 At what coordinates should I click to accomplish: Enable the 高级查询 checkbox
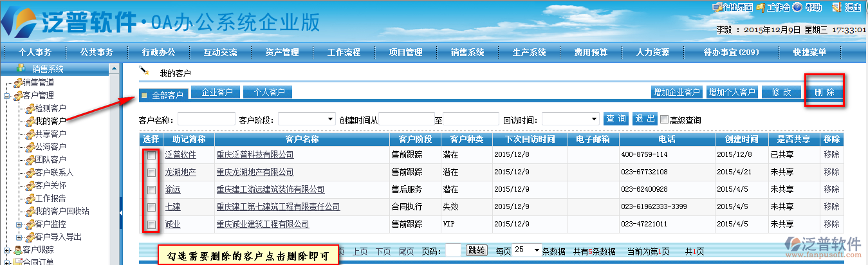(x=664, y=120)
